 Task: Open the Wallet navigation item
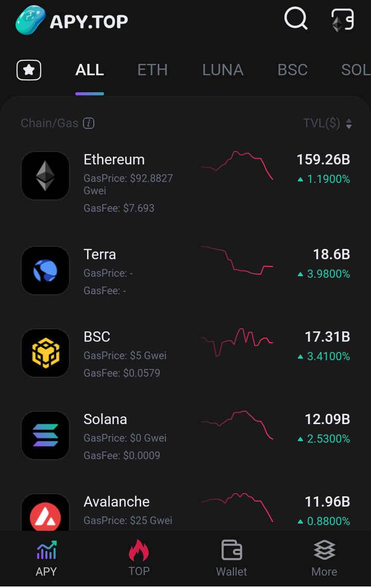(x=231, y=558)
